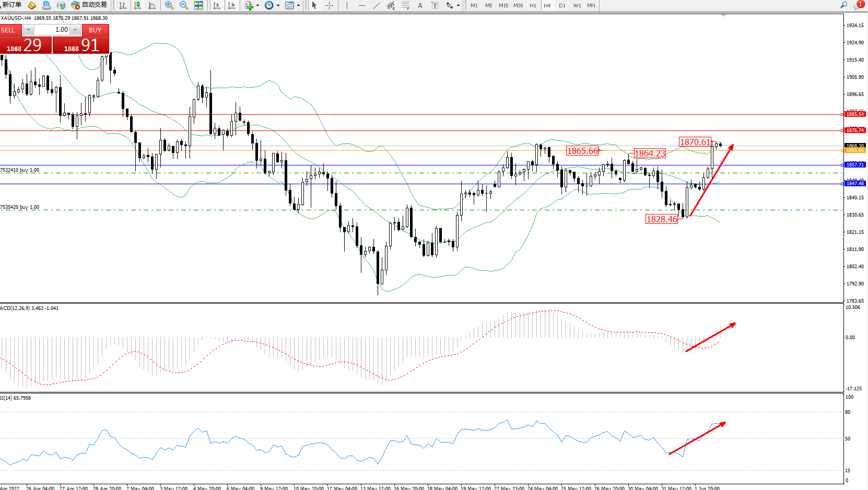The height and width of the screenshot is (490, 868).
Task: Expand the periodicity clock dropdown arrow
Action: pyautogui.click(x=278, y=6)
